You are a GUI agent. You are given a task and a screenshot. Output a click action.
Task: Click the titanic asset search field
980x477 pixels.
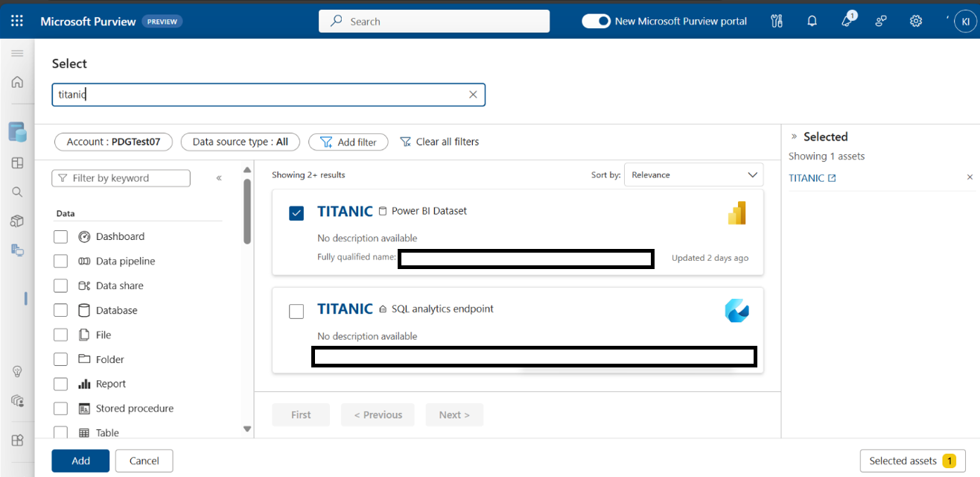coord(268,95)
